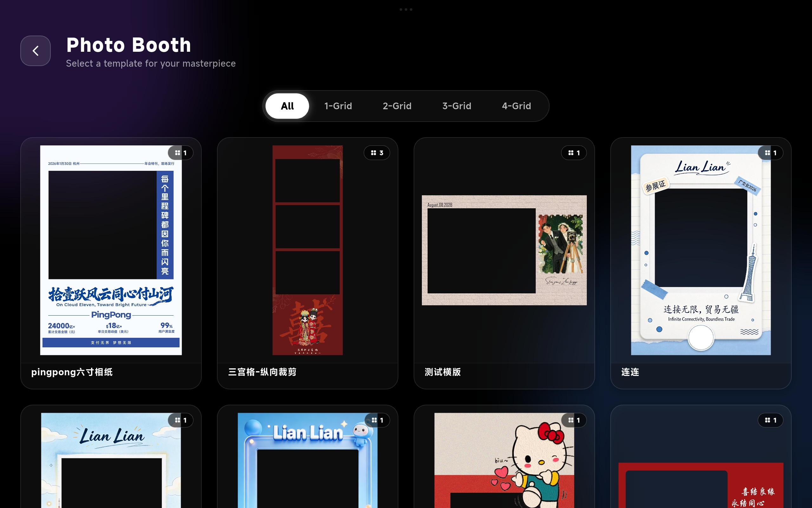Open the three-dot menu at top
This screenshot has width=812, height=508.
click(x=406, y=10)
